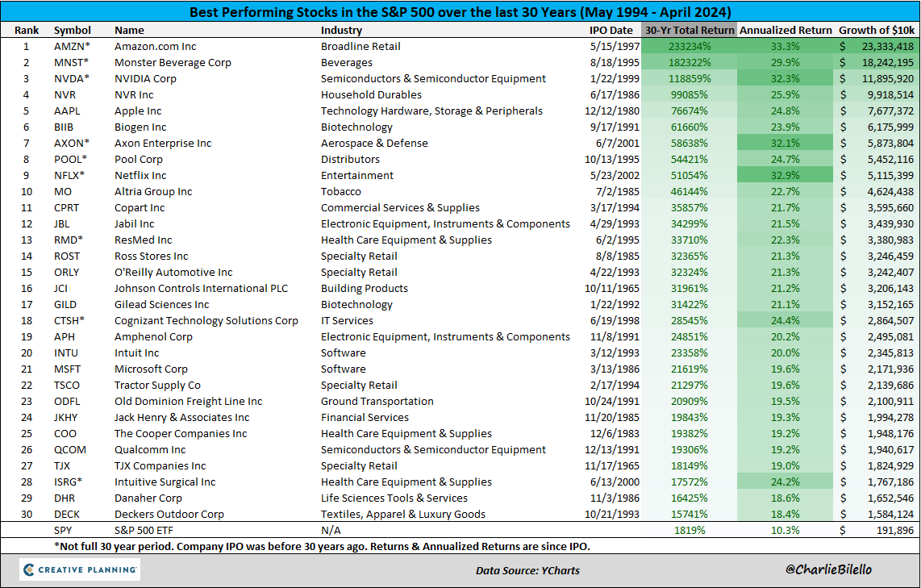The height and width of the screenshot is (588, 921).
Task: Click the SPY symbol cell
Action: coord(64,531)
